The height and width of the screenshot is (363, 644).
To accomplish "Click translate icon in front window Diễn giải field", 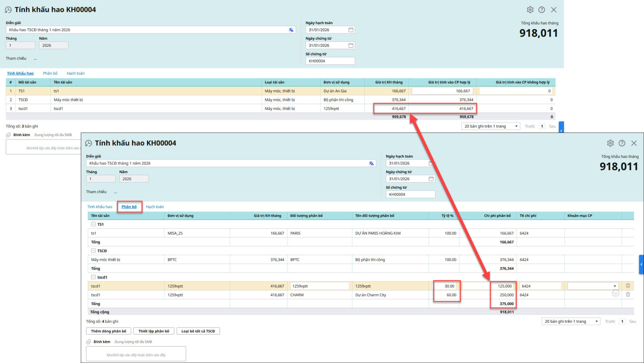I will (371, 163).
